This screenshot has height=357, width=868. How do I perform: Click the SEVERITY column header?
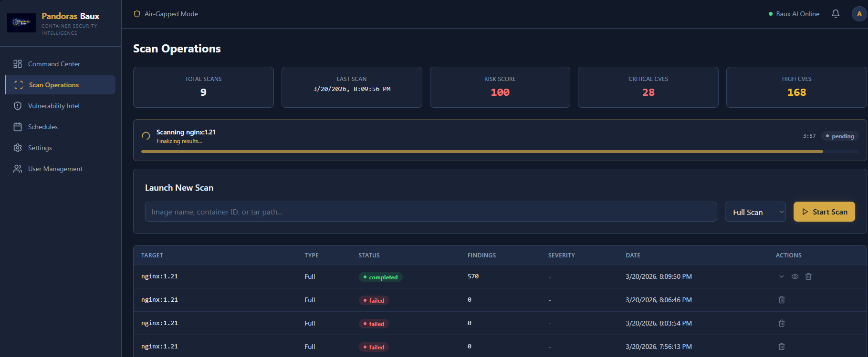(x=562, y=255)
